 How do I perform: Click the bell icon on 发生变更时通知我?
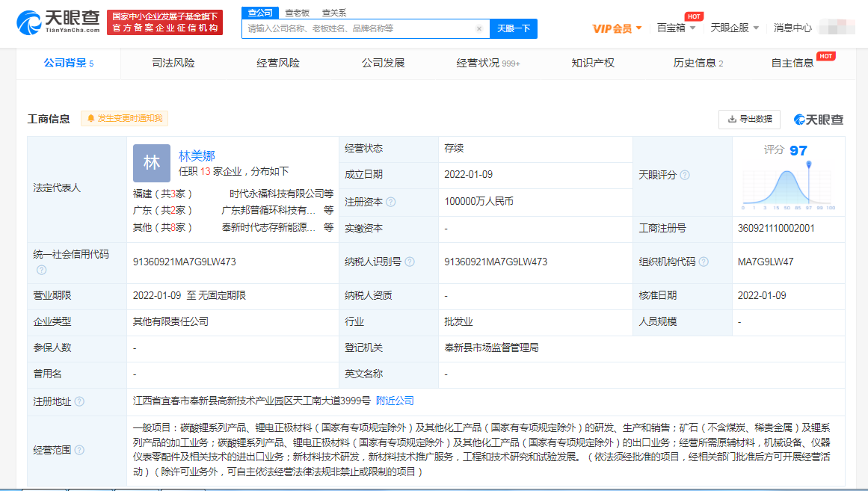click(x=93, y=119)
